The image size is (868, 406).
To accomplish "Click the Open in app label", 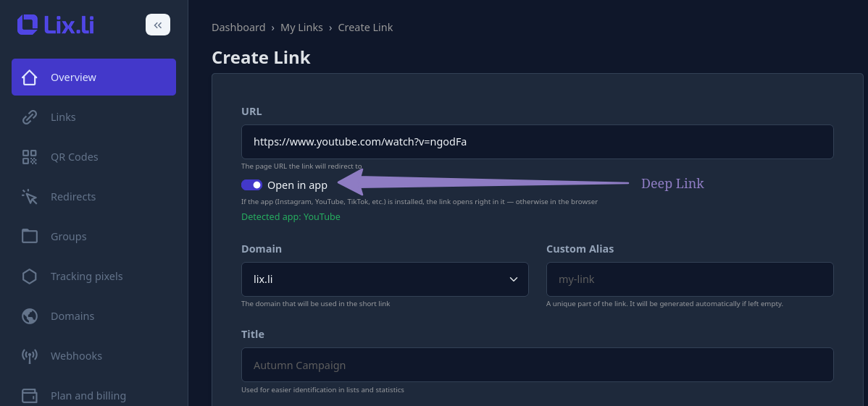I will click(297, 185).
